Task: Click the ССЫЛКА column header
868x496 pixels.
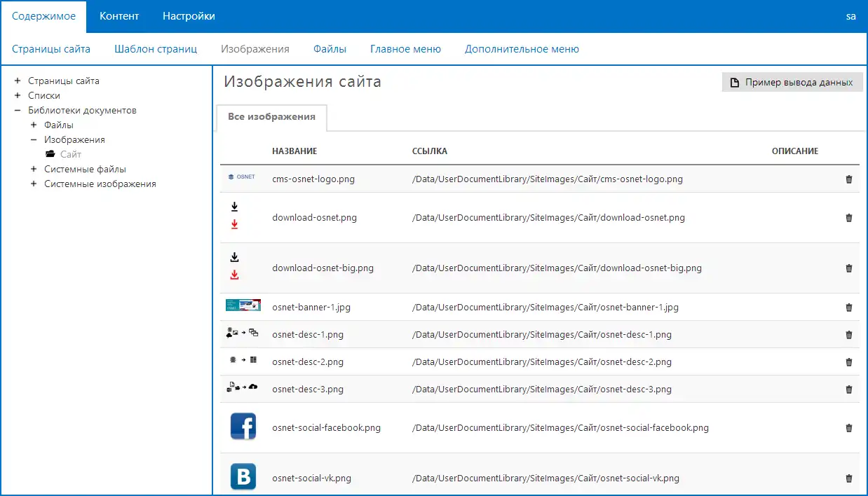Action: (x=430, y=151)
